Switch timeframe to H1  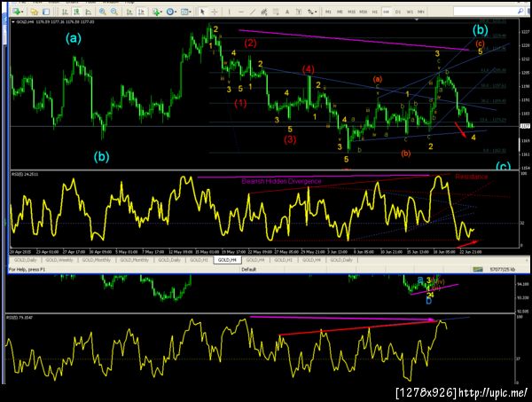[374, 12]
